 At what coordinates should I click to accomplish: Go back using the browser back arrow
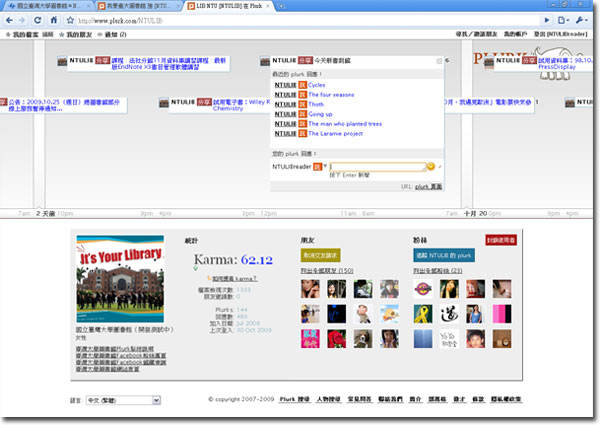[x=9, y=20]
